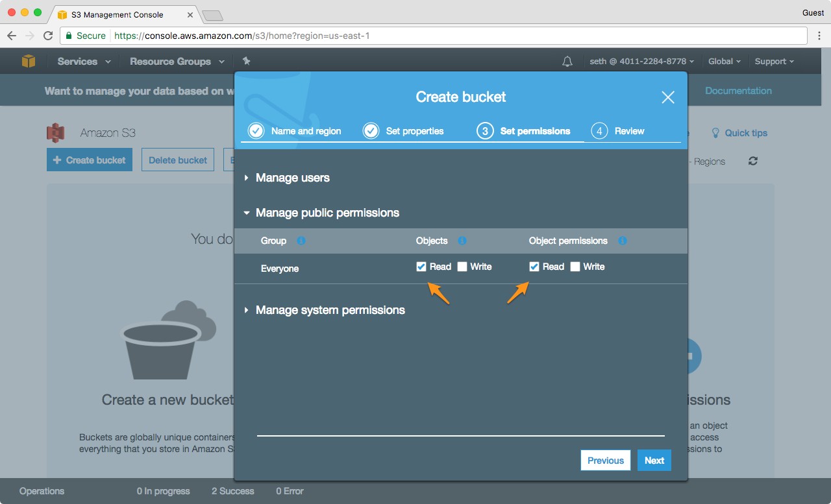Image resolution: width=831 pixels, height=504 pixels.
Task: Click the pin shortcut icon in navbar
Action: (x=246, y=61)
